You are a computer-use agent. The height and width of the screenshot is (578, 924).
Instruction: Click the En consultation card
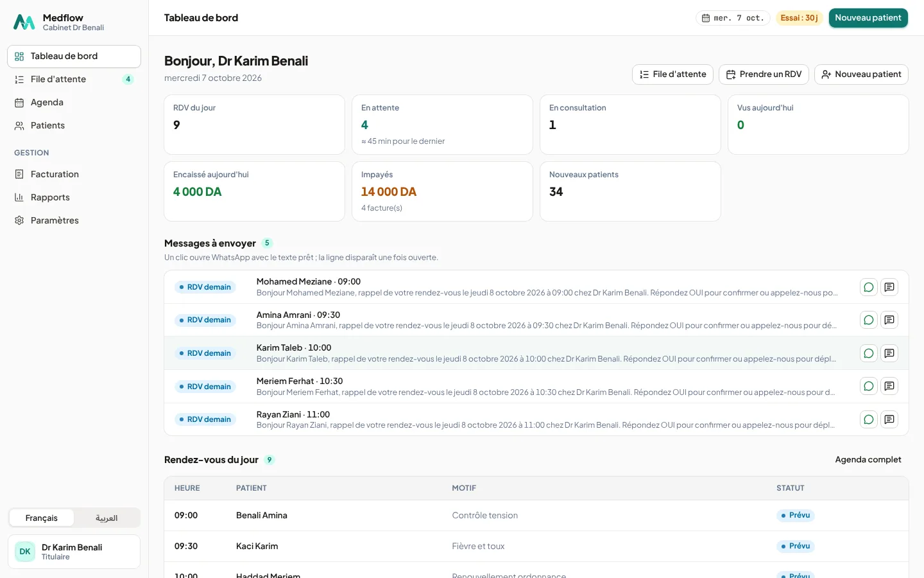click(630, 125)
